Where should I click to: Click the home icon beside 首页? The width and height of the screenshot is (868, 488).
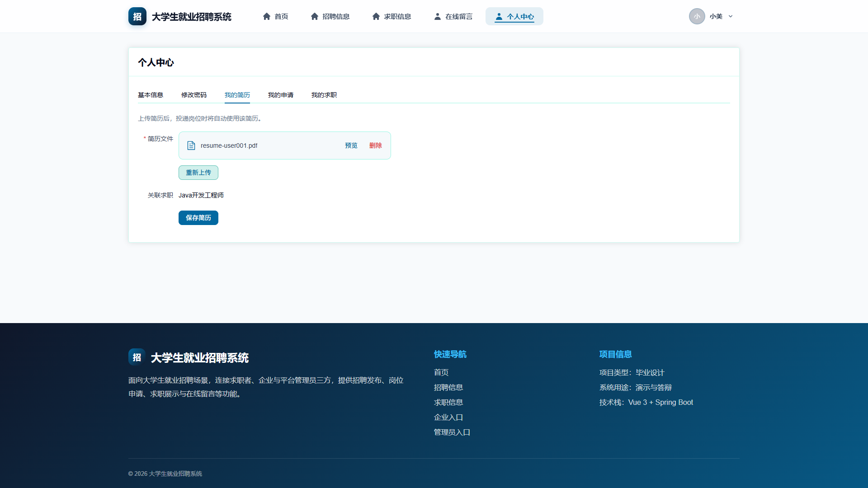click(267, 16)
